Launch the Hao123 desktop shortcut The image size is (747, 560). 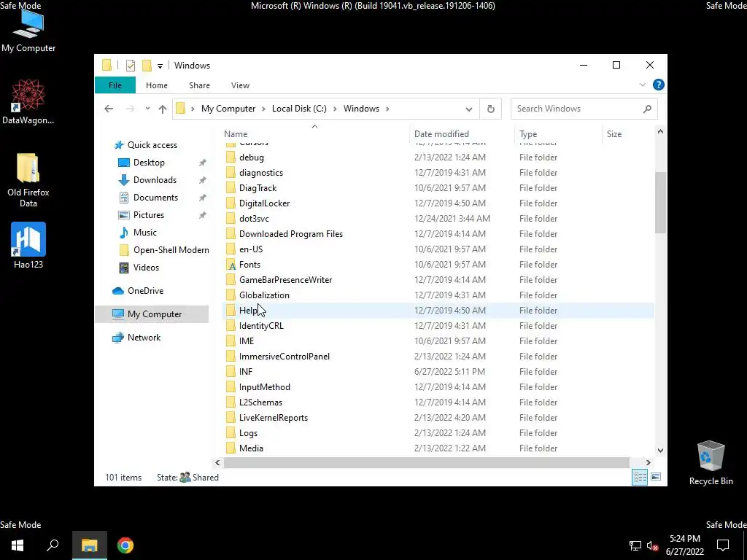tap(28, 245)
